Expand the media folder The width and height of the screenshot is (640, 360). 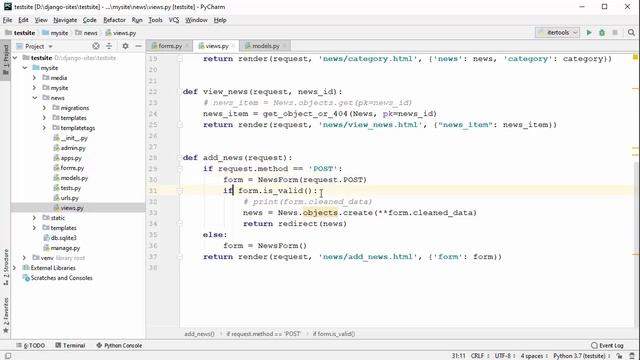click(35, 78)
